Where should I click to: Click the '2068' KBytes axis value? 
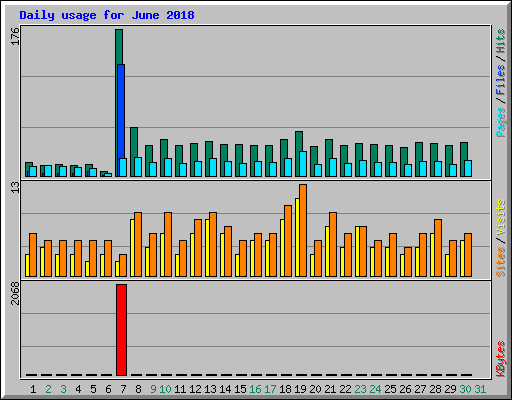(x=15, y=293)
